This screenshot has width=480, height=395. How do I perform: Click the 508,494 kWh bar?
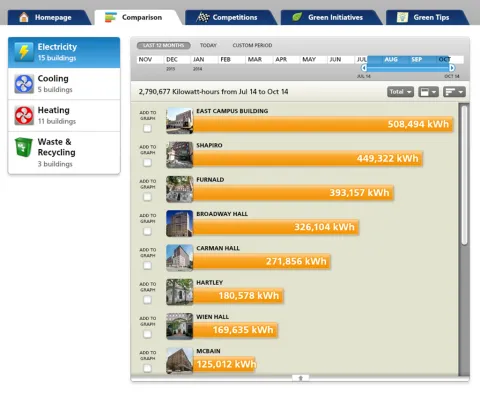323,124
